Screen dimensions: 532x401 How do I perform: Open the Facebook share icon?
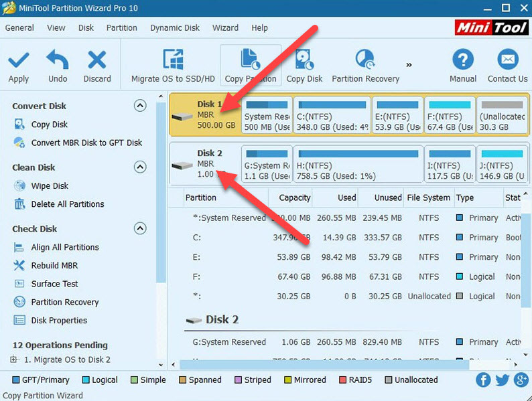pyautogui.click(x=483, y=380)
